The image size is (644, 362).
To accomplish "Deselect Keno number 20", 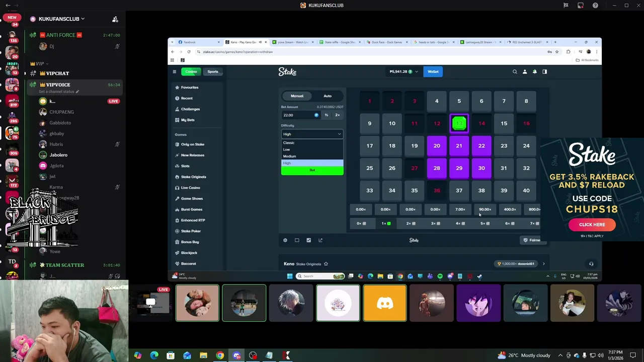I will point(437,146).
